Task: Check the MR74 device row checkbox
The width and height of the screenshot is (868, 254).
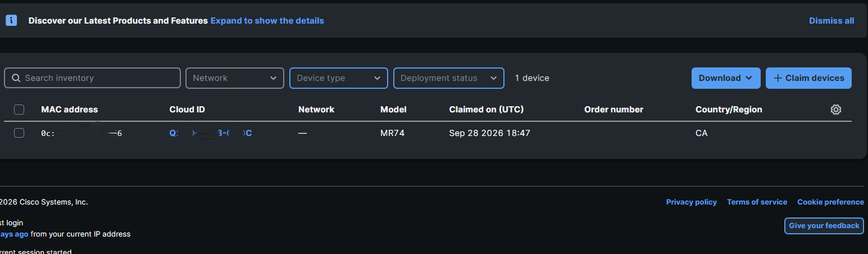Action: (x=19, y=133)
